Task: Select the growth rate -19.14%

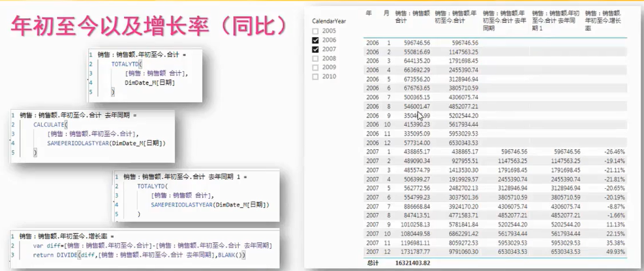Action: (615, 161)
